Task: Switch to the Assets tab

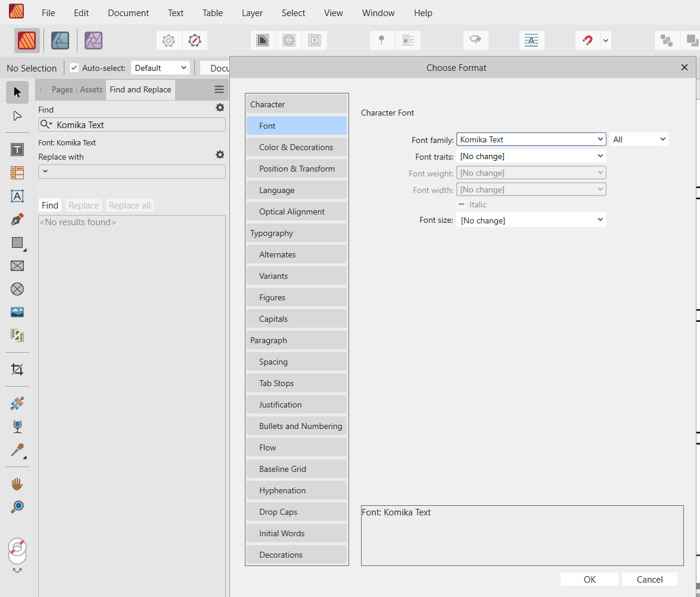Action: pyautogui.click(x=91, y=90)
